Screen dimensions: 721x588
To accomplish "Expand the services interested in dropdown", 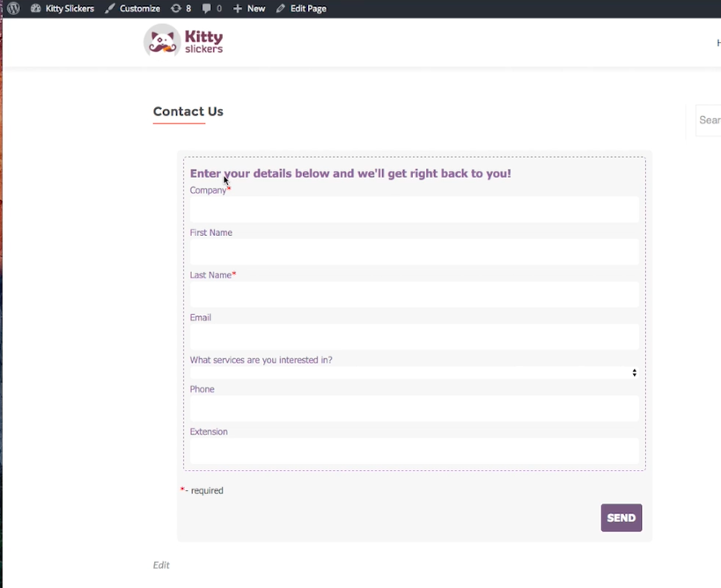I will click(x=414, y=373).
